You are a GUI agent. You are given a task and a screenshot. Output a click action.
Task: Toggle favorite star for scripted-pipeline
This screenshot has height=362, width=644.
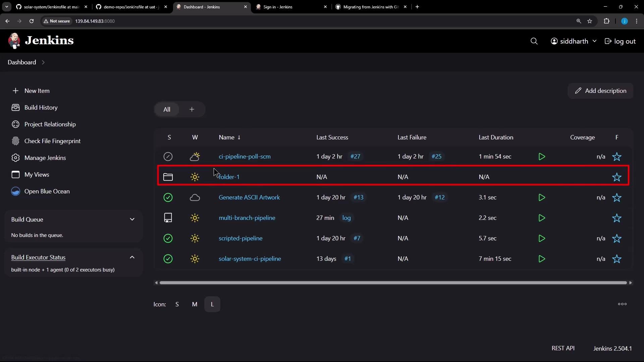point(617,238)
